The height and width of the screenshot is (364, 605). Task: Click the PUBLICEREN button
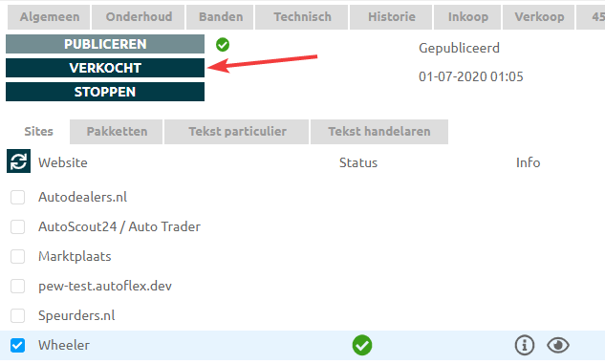[105, 44]
